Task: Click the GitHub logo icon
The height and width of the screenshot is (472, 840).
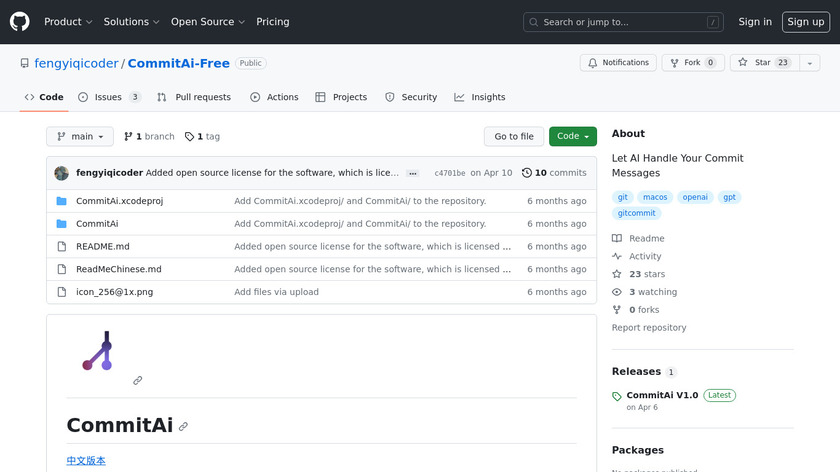Action: point(20,22)
